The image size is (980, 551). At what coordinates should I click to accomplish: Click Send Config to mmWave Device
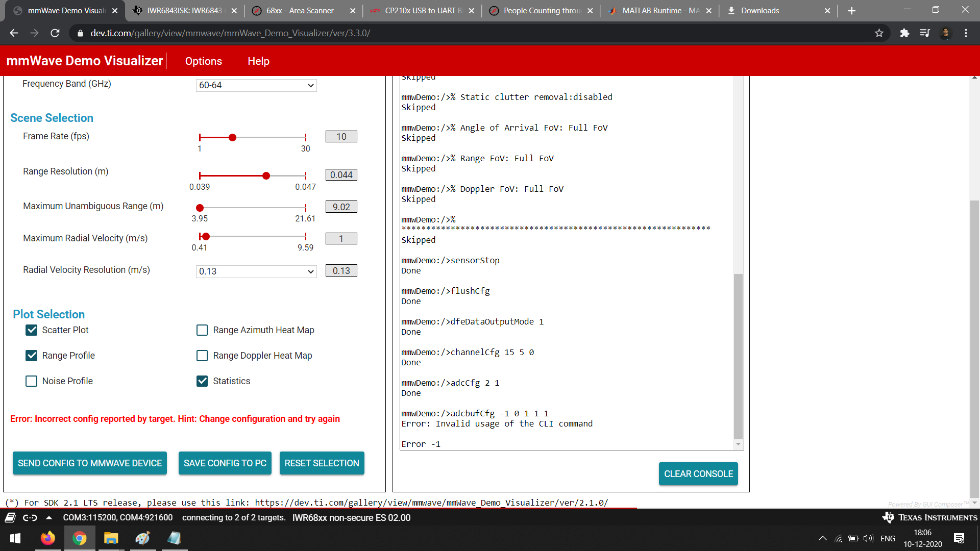[90, 463]
